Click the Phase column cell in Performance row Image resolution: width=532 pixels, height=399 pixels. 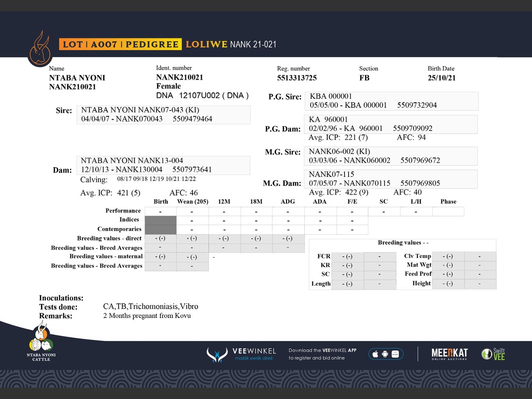[448, 212]
